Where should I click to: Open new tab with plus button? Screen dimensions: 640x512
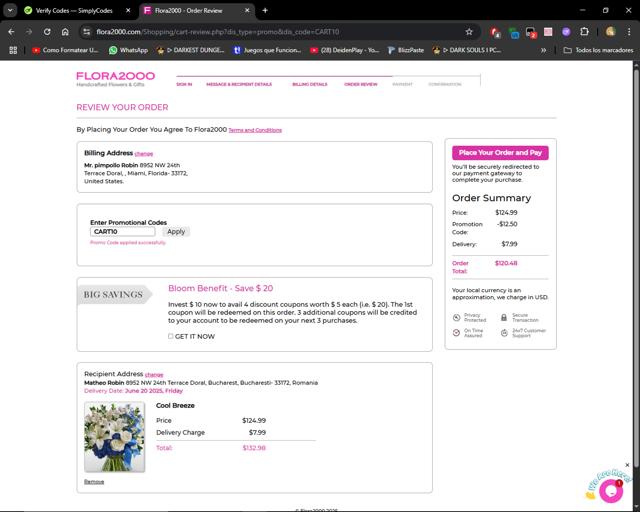(x=265, y=10)
